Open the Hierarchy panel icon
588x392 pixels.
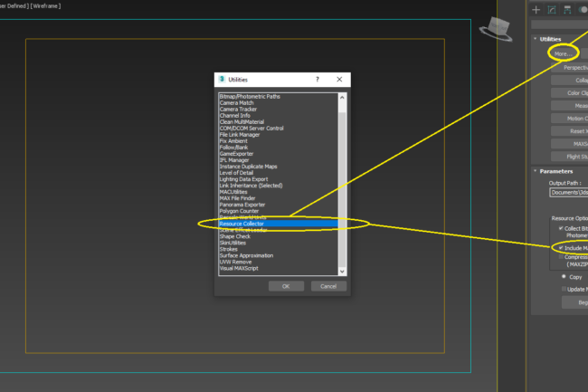(x=567, y=10)
